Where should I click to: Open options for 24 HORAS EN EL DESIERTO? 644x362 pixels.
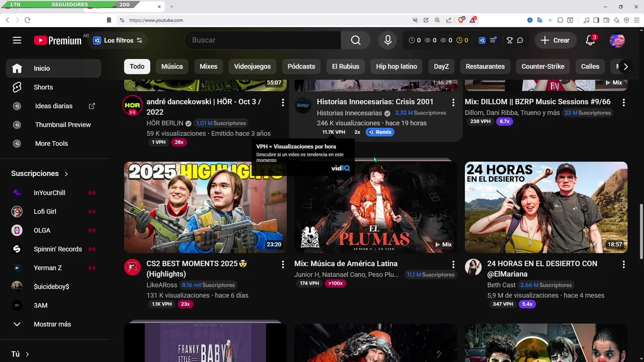623,264
